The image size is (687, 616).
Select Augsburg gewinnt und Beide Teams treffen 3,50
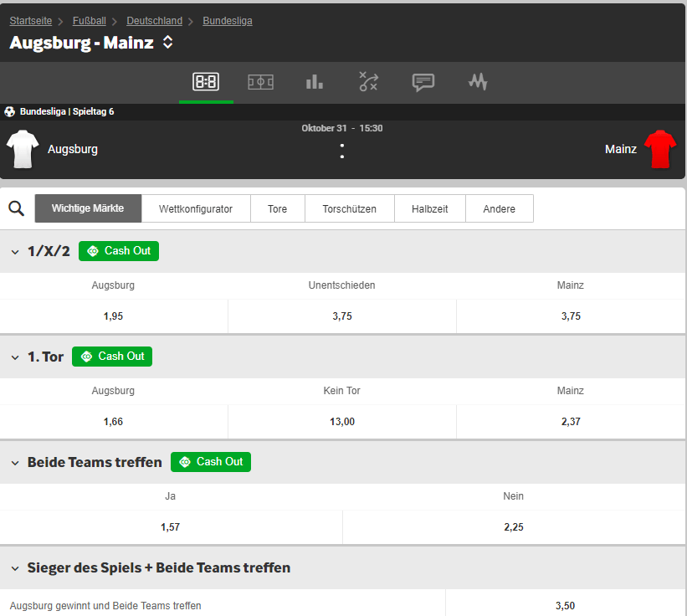coord(565,605)
